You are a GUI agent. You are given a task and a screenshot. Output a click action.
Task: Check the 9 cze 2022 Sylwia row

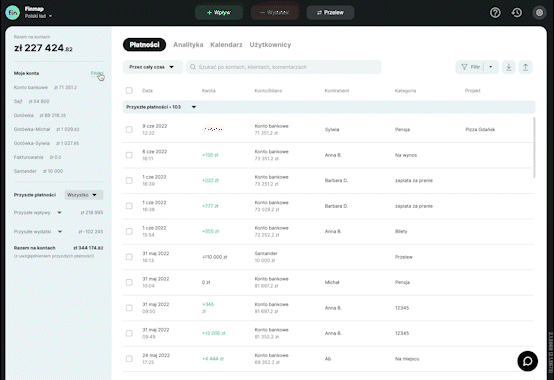pyautogui.click(x=129, y=130)
